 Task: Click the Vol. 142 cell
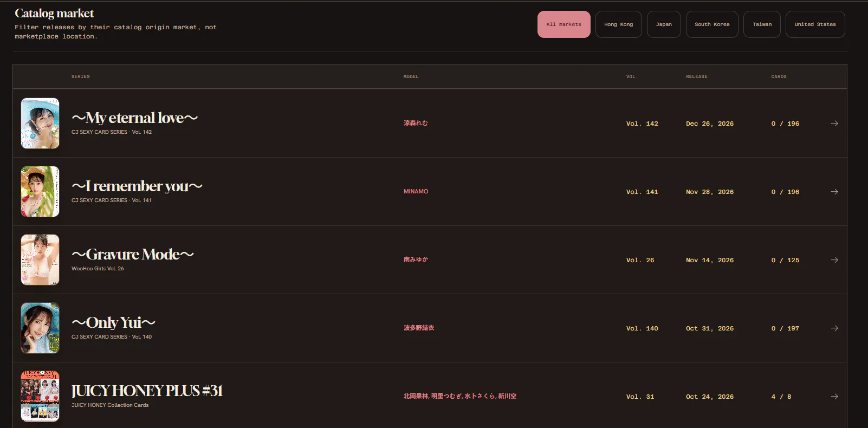click(642, 124)
